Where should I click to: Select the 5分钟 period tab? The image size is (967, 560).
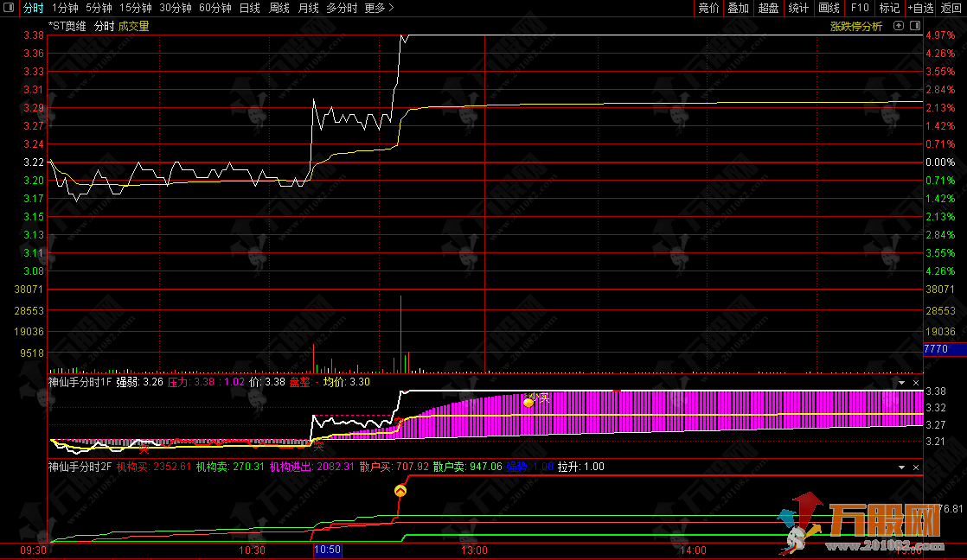pos(99,8)
